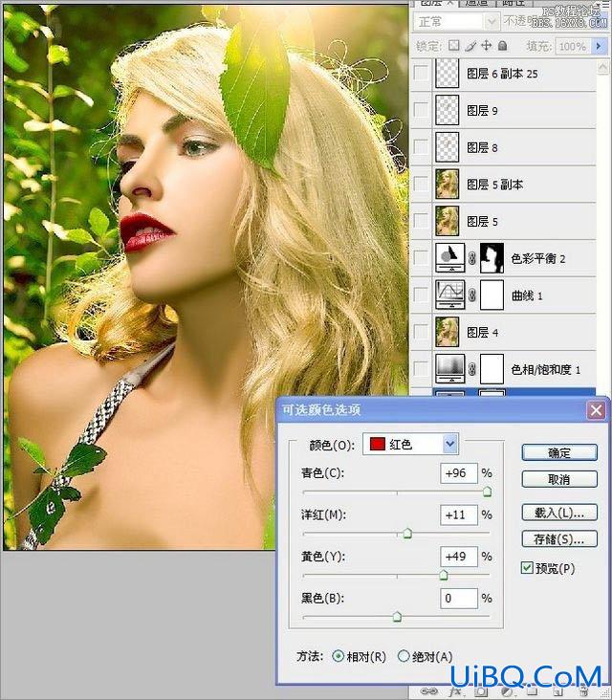Switch to the 通道 channels tab

pyautogui.click(x=476, y=3)
